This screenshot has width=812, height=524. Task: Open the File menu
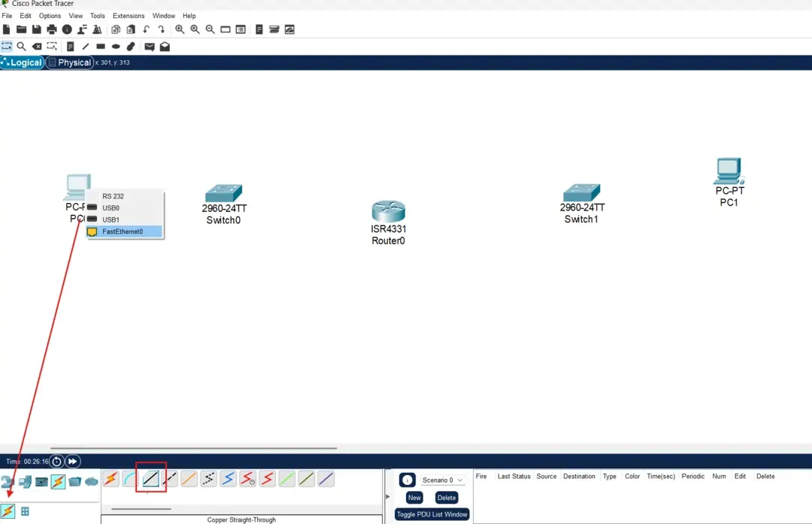(7, 16)
